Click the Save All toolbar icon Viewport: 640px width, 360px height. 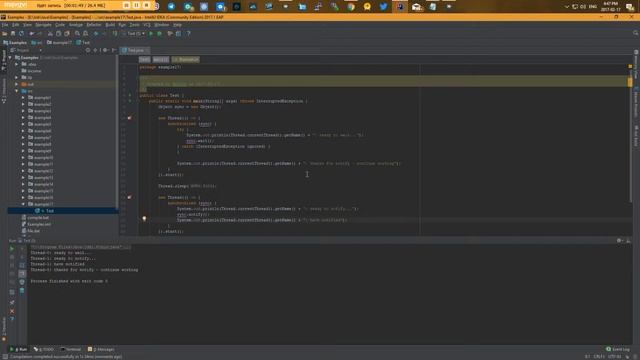tap(13, 33)
